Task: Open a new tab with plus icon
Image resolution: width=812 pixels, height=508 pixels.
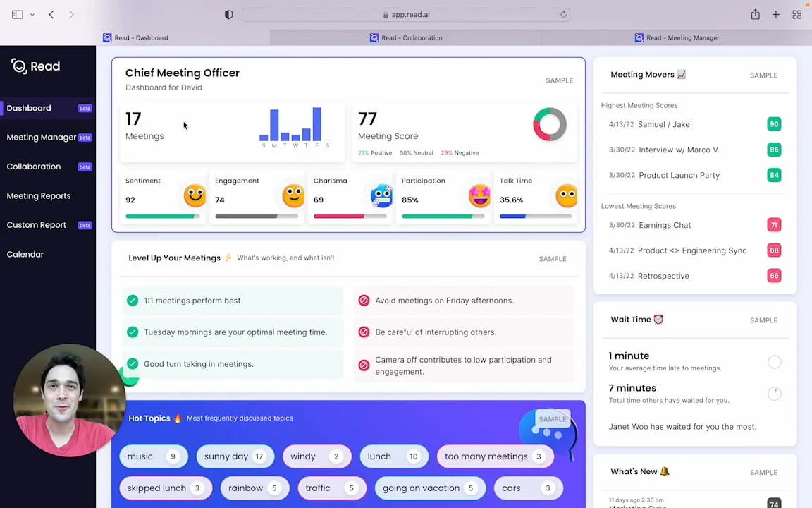Action: 775,14
